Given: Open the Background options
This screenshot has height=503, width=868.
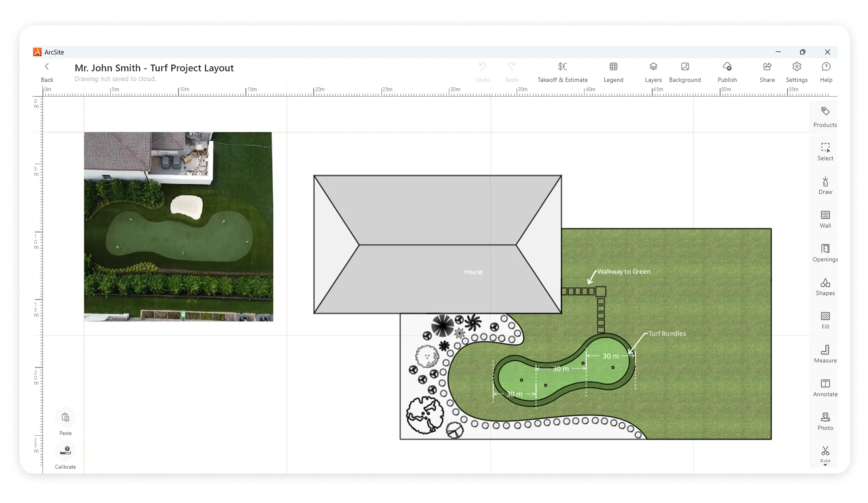Looking at the screenshot, I should coord(685,72).
